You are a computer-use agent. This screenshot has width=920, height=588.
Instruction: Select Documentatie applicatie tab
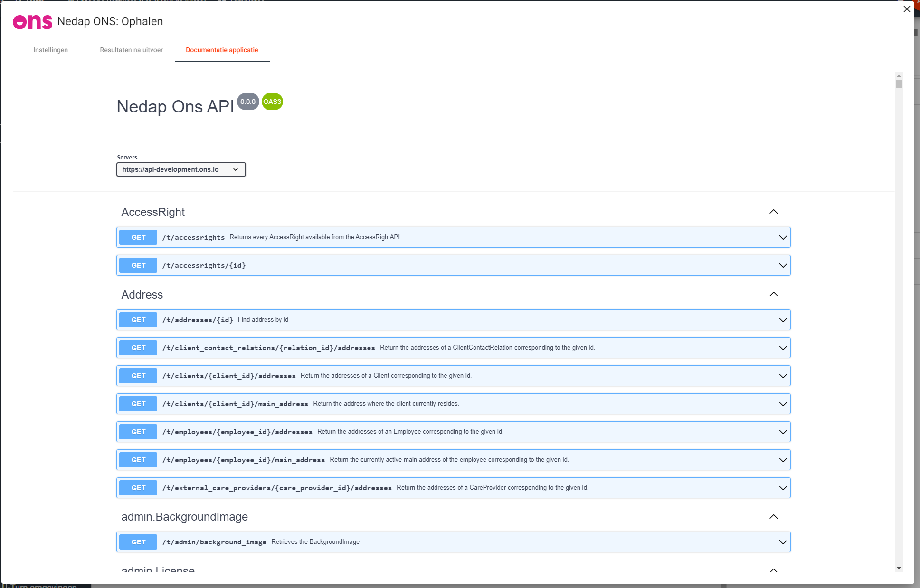(x=222, y=50)
